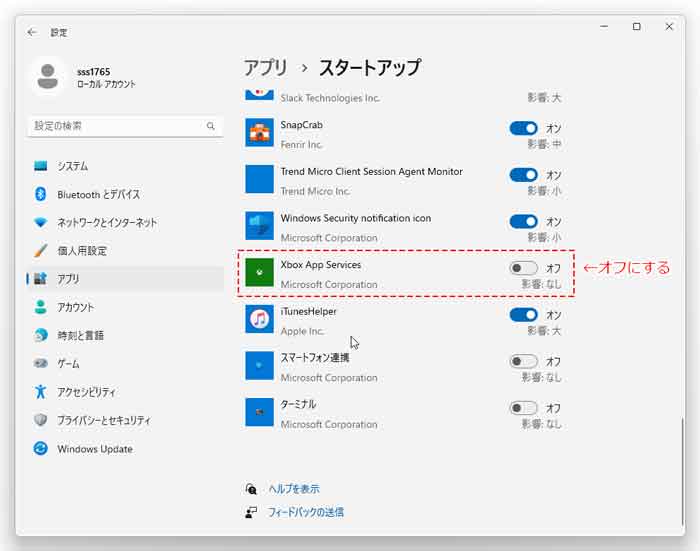Image resolution: width=700 pixels, height=551 pixels.
Task: Click the Bluetooth icon in sidebar
Action: pyautogui.click(x=41, y=194)
